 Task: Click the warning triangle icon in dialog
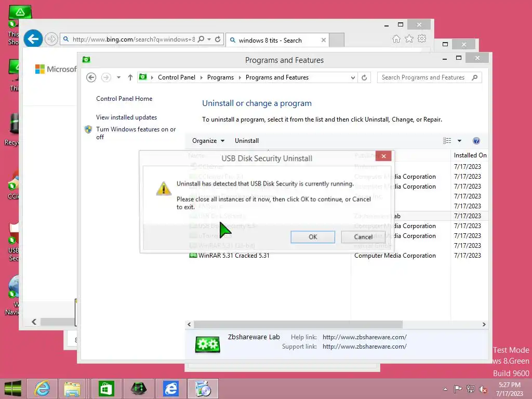(x=164, y=188)
